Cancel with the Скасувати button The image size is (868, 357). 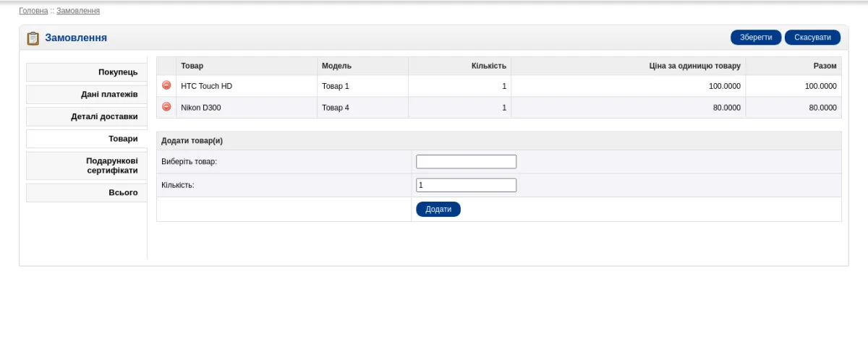point(812,38)
